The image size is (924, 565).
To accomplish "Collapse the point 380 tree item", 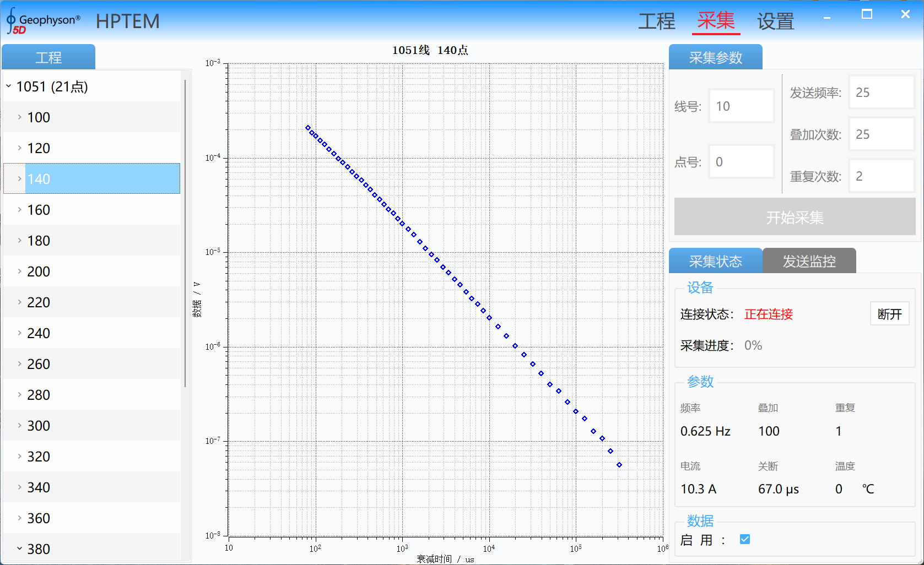I will (19, 548).
